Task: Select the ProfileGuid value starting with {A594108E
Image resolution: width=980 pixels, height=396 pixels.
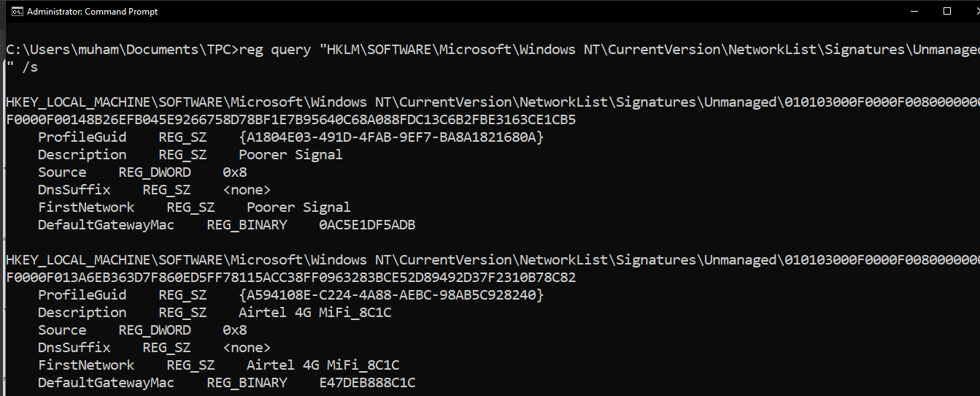Action: tap(391, 295)
